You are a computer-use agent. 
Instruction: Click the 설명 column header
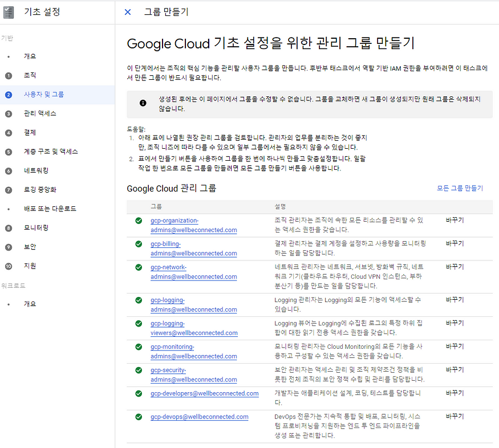click(x=280, y=207)
